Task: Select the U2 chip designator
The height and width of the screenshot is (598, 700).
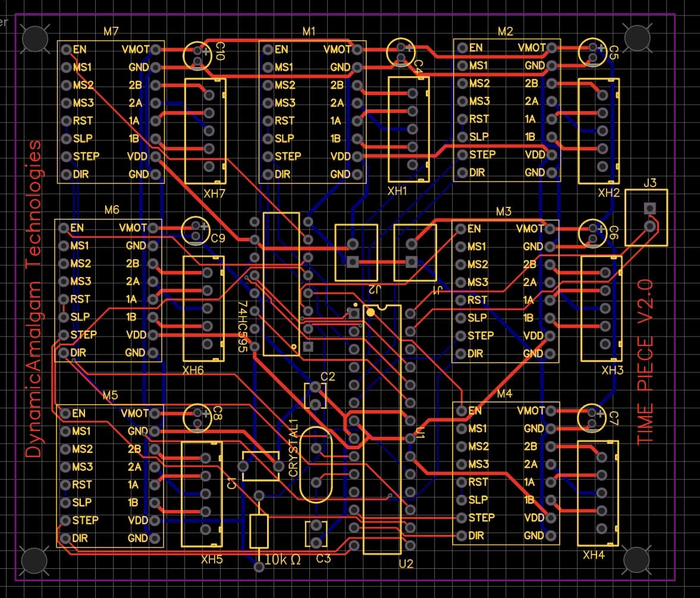Action: click(x=406, y=564)
